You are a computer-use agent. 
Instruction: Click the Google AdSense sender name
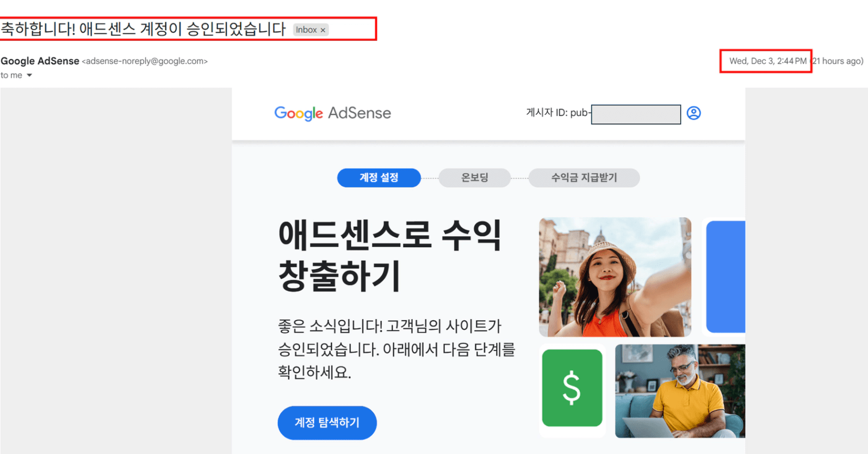40,61
